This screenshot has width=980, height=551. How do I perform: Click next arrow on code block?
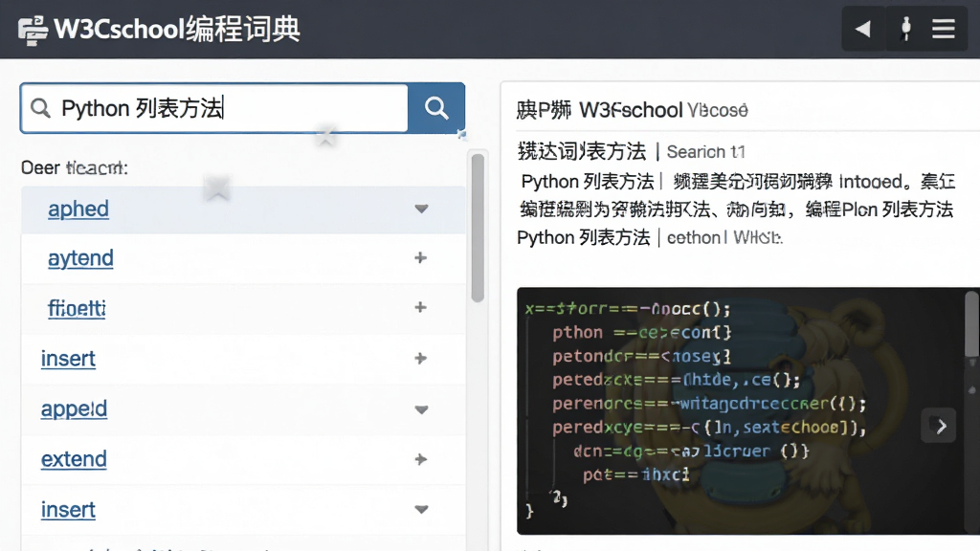939,426
